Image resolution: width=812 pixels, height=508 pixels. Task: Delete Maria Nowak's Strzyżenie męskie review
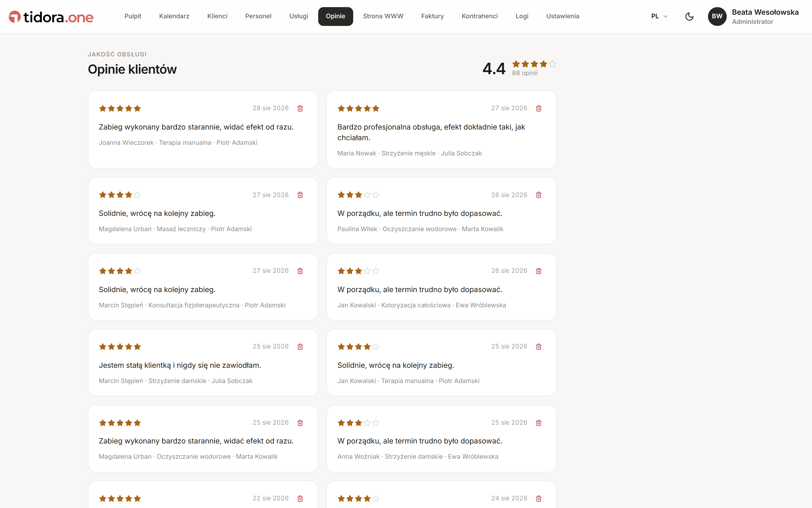click(538, 108)
